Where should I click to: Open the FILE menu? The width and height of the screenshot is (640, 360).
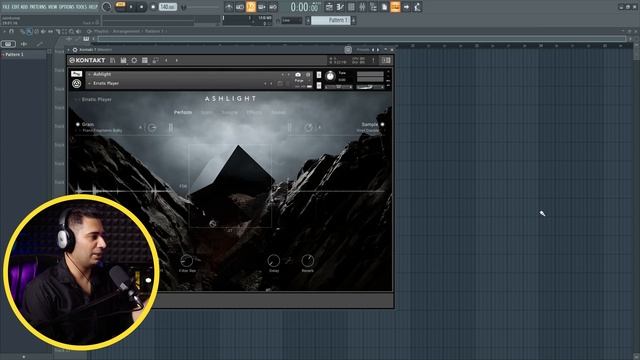(6, 7)
